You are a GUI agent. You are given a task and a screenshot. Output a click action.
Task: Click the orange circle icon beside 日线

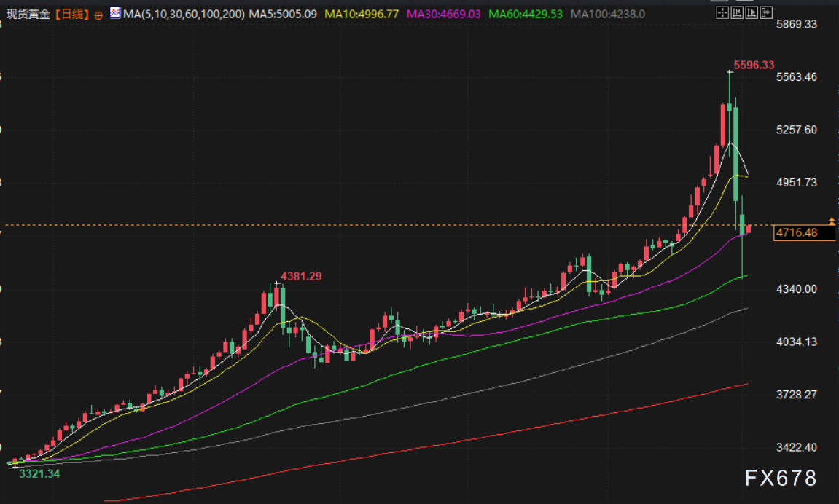tap(99, 14)
